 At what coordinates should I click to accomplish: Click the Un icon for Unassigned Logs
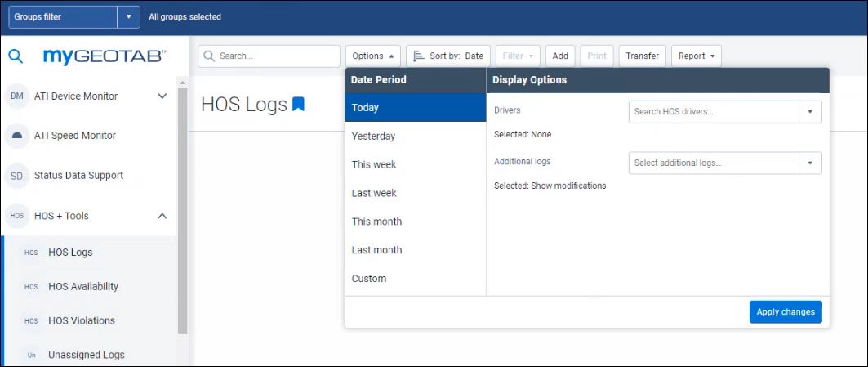[31, 356]
